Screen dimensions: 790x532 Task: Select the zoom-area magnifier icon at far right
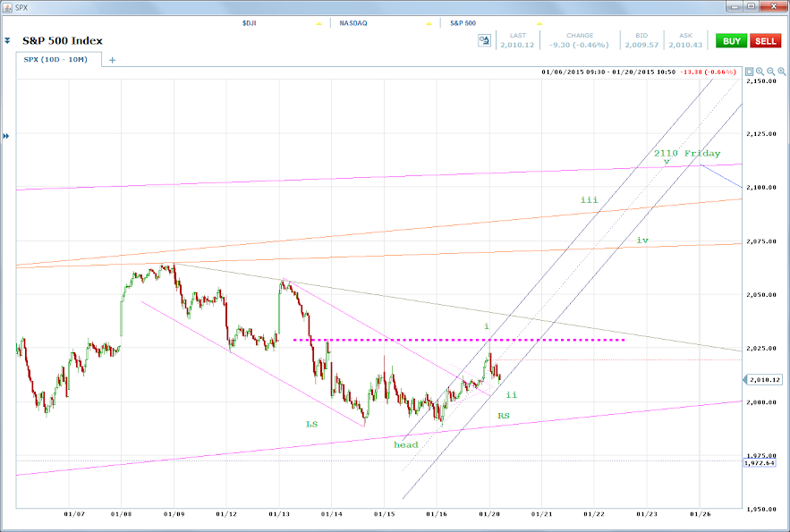pyautogui.click(x=781, y=72)
